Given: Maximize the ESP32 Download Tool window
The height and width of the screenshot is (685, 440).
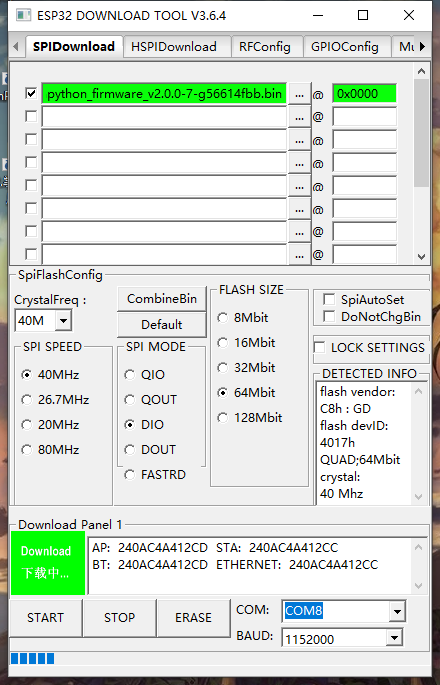Looking at the screenshot, I should tap(363, 16).
